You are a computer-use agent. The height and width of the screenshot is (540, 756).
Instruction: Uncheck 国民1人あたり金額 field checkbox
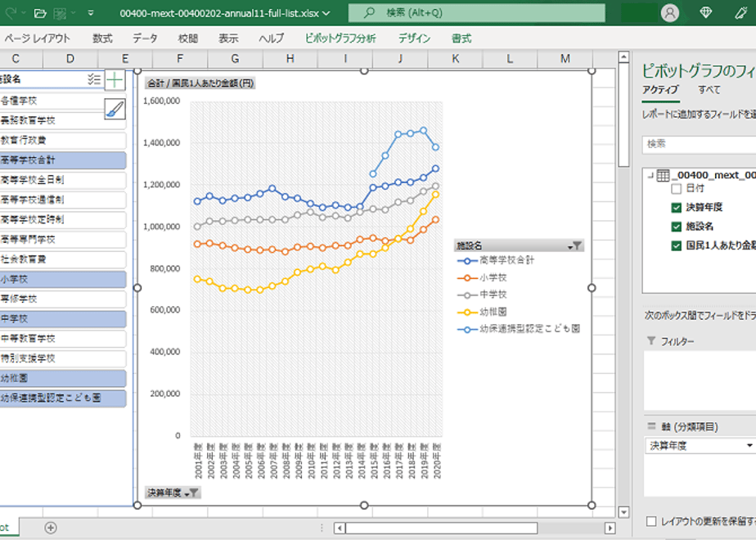676,246
